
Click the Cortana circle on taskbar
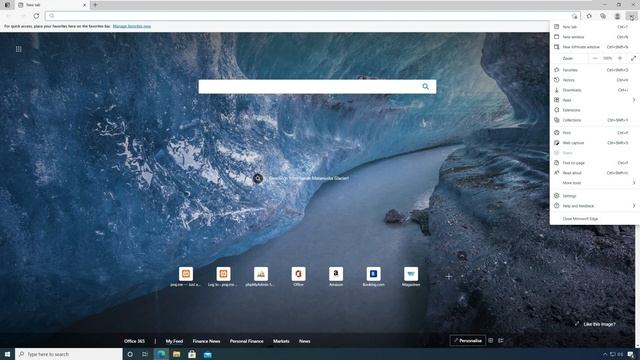tap(130, 354)
